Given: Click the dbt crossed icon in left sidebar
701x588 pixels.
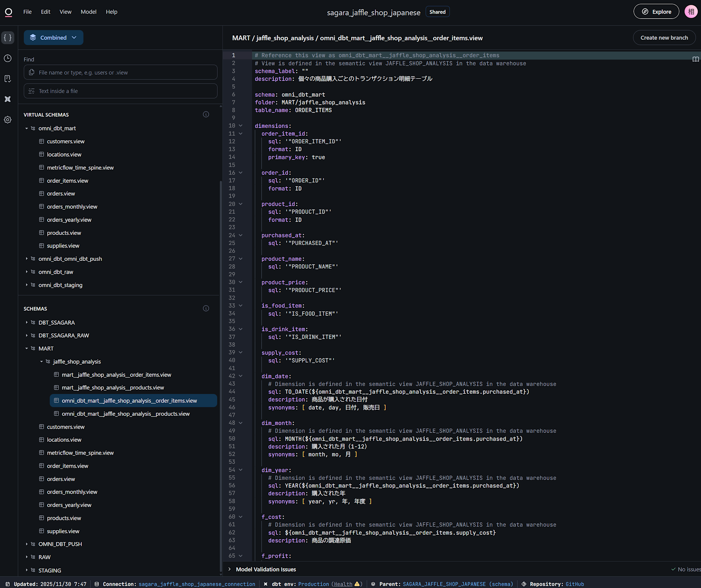Looking at the screenshot, I should (8, 99).
